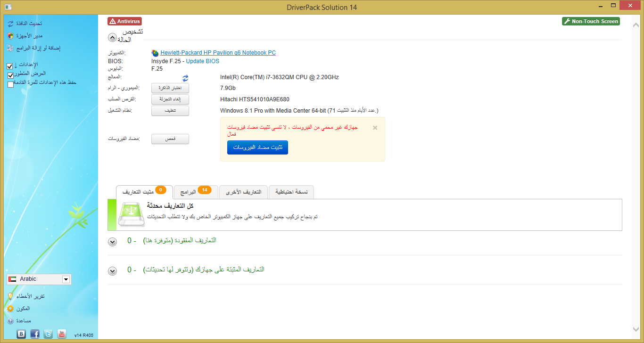Screen dimensions: 644x343
Task: Click the كل التعاريف محدثة heading
Action: click(170, 206)
